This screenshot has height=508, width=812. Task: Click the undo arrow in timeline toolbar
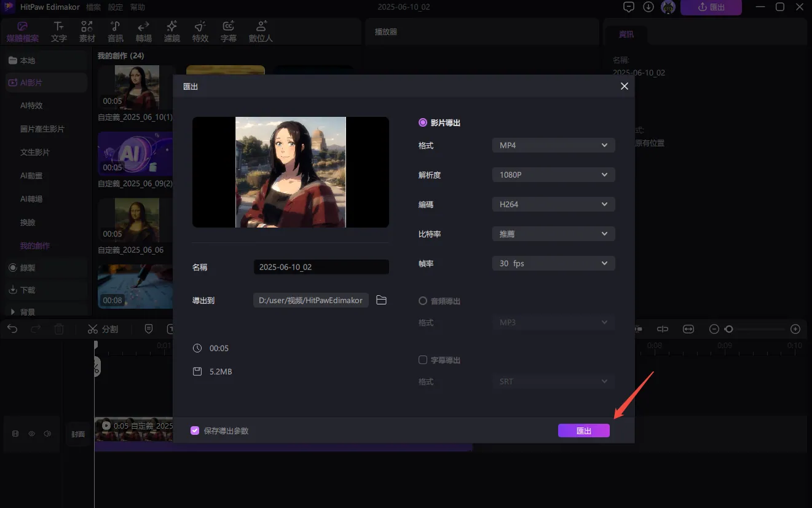click(x=12, y=329)
